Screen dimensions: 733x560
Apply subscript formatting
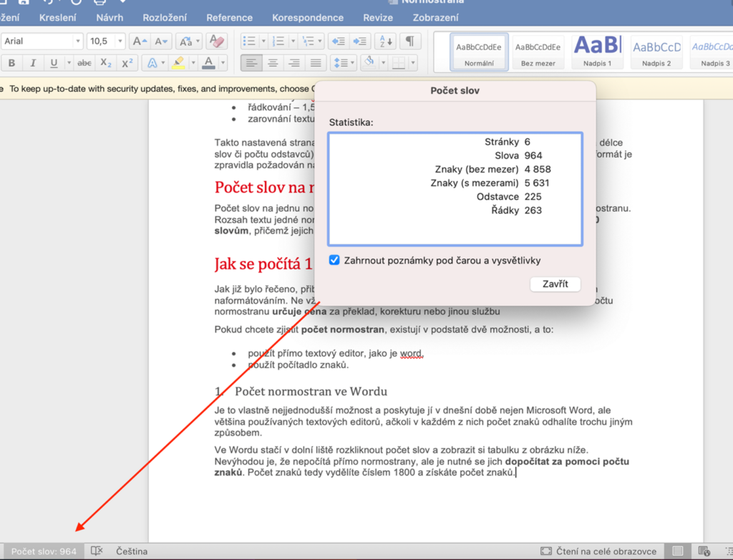pos(106,63)
